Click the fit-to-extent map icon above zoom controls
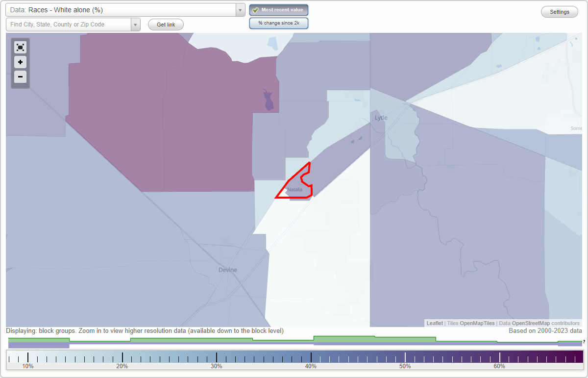Image resolution: width=588 pixels, height=378 pixels. (20, 47)
